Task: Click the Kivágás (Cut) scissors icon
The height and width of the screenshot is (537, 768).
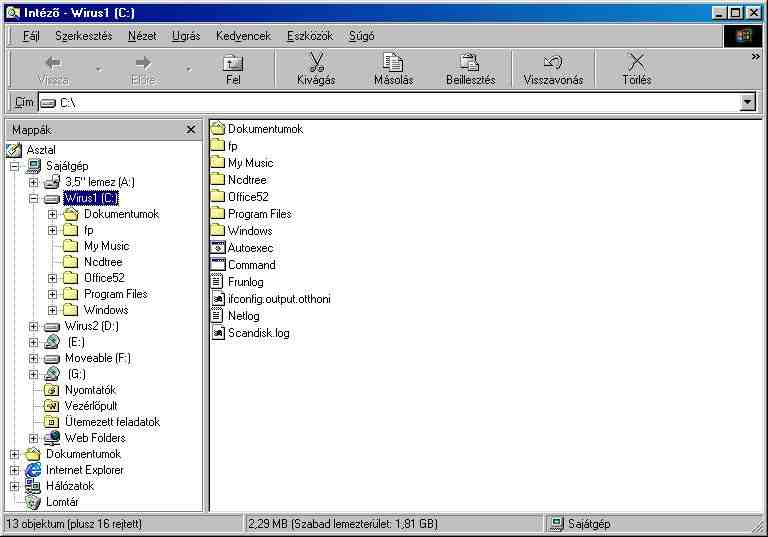Action: [316, 63]
